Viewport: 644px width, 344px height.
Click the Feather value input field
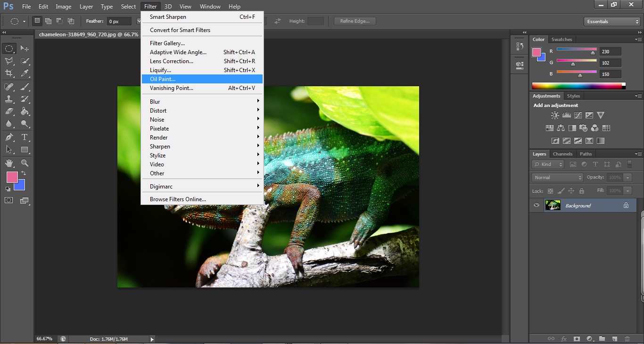point(120,21)
